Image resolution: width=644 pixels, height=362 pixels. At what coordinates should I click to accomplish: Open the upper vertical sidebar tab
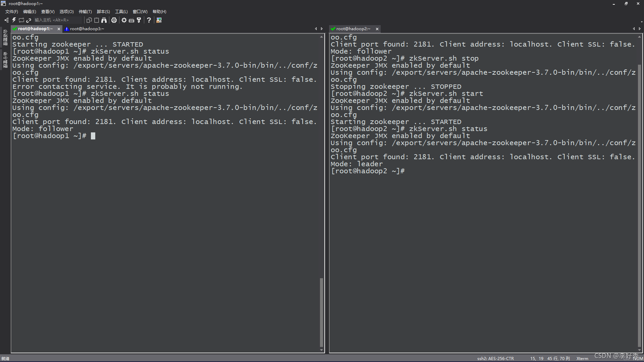(5, 38)
